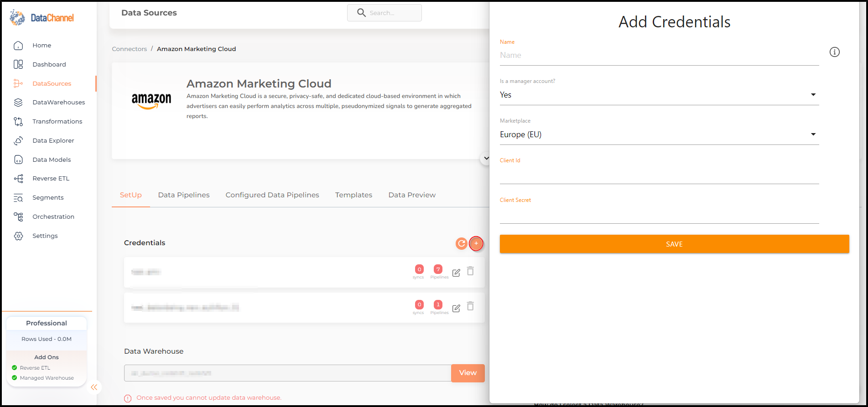Open the DataWarehouses sidebar icon

[x=18, y=103]
